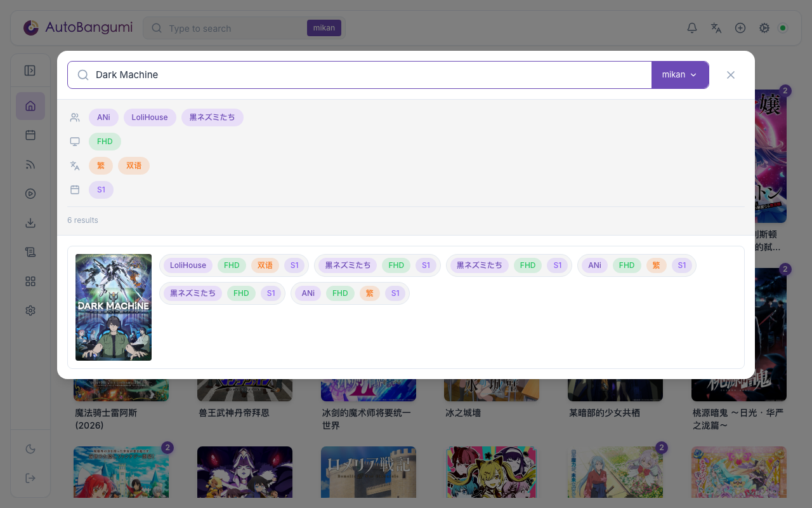Toggle the FHD resolution filter beside monitor icon
Viewport: 812px width, 508px height.
(x=105, y=142)
